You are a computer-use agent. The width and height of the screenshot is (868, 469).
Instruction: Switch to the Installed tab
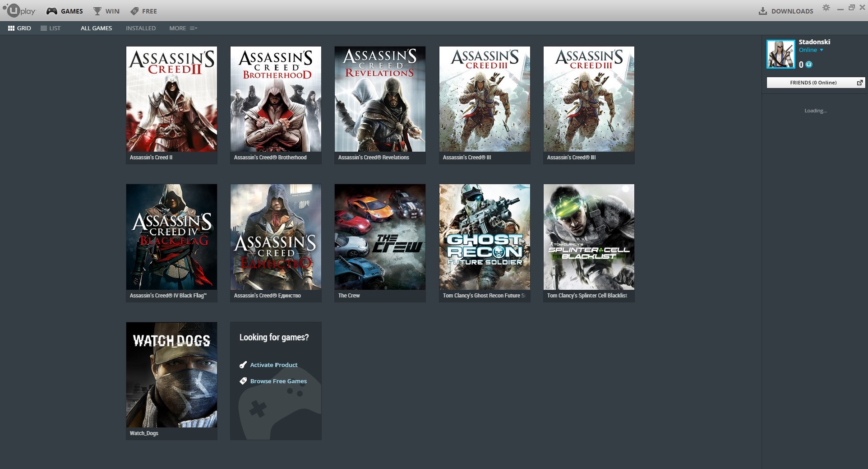click(x=141, y=28)
